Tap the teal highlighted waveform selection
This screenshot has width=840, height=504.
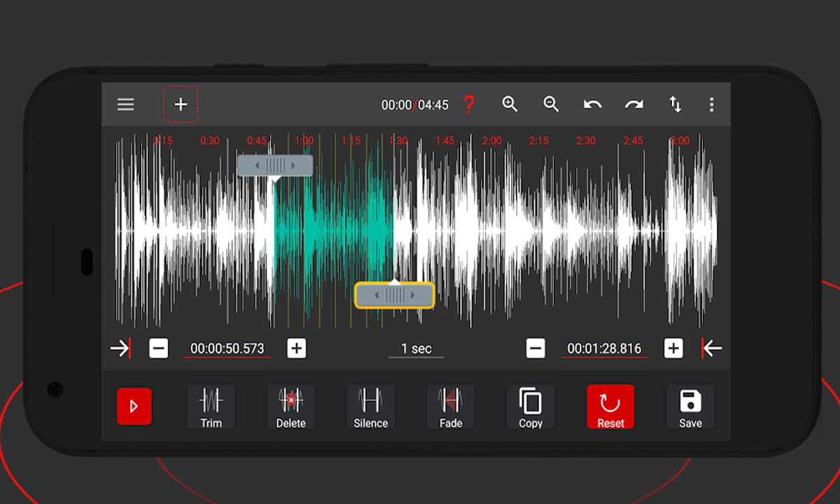pos(333,230)
